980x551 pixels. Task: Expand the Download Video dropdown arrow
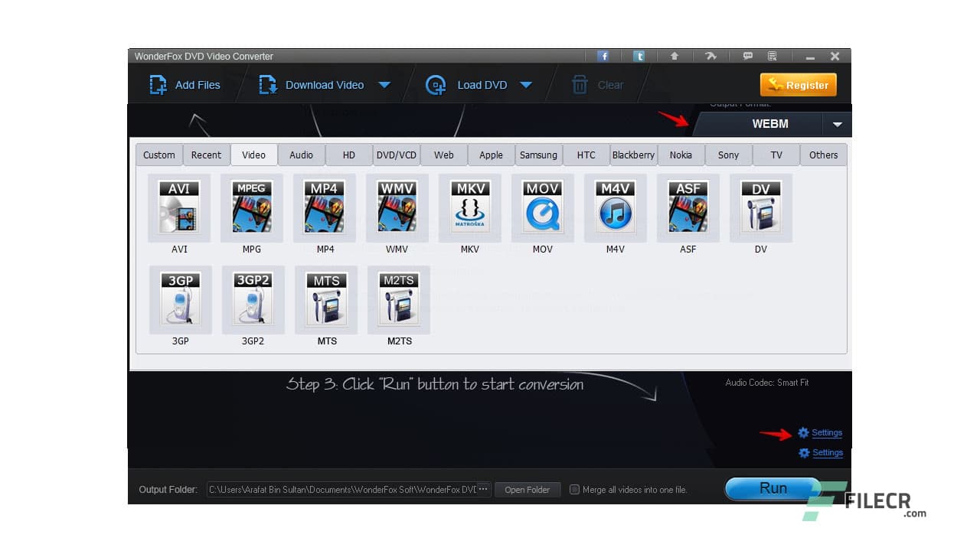click(x=385, y=85)
